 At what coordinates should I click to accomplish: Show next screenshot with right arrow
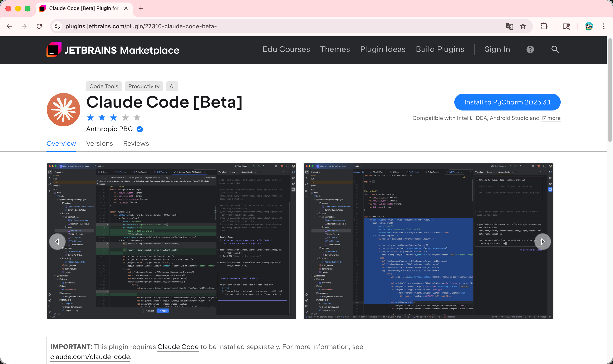pyautogui.click(x=543, y=242)
